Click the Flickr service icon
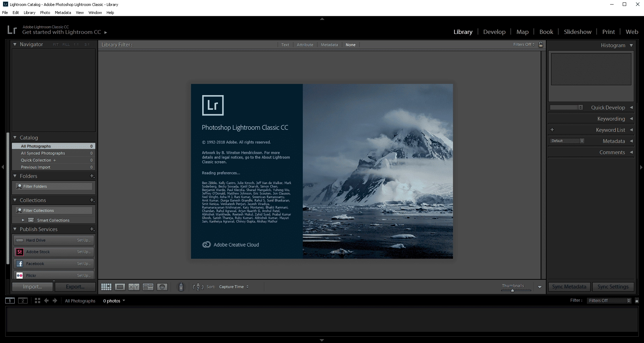 point(20,276)
